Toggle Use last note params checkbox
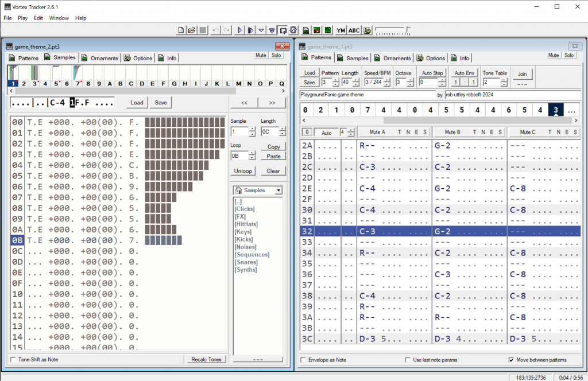Image resolution: width=588 pixels, height=381 pixels. (x=408, y=360)
